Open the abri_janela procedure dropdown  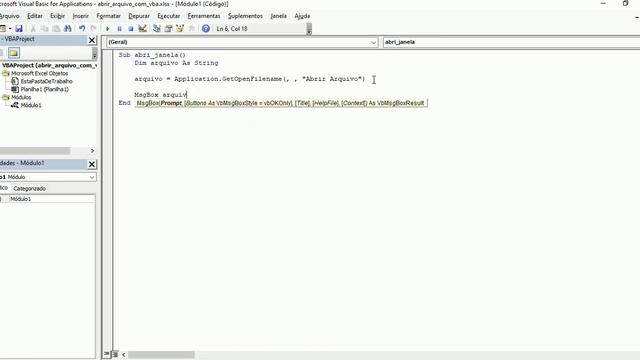(x=511, y=42)
